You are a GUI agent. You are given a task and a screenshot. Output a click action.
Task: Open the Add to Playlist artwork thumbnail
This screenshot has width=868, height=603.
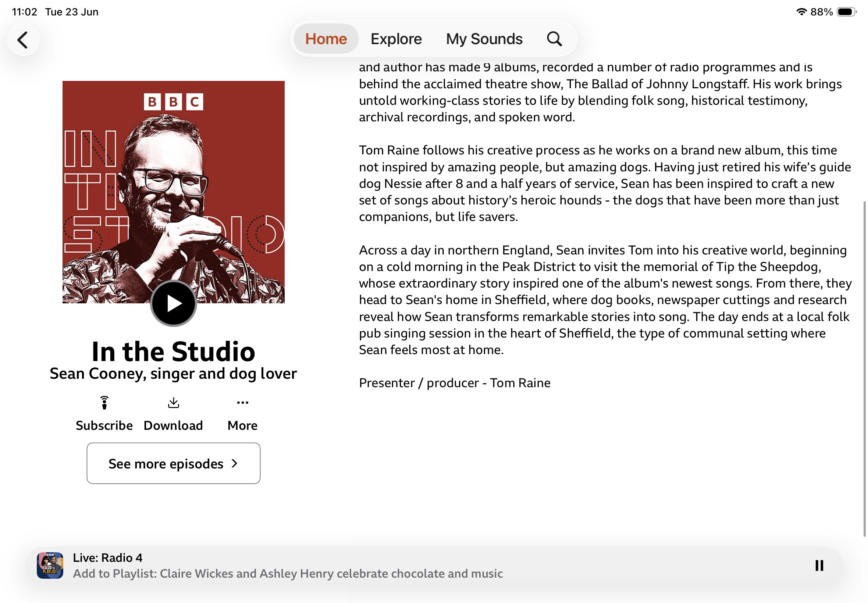click(50, 565)
